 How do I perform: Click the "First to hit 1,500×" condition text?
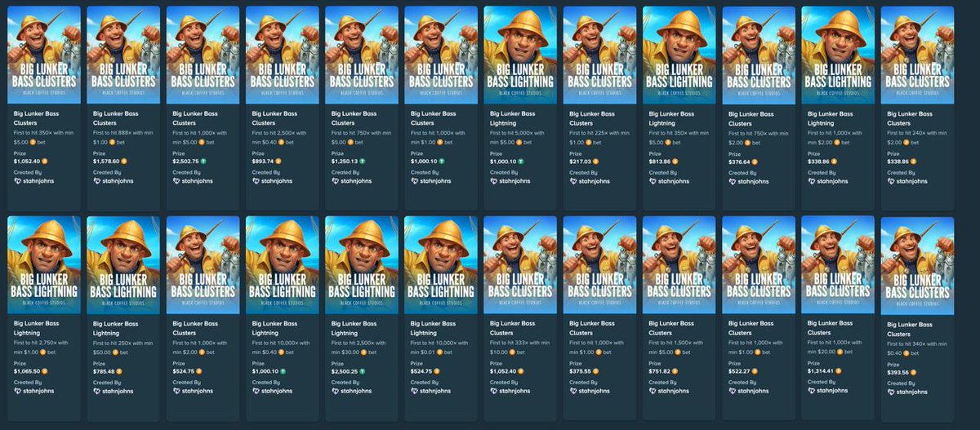click(x=670, y=343)
